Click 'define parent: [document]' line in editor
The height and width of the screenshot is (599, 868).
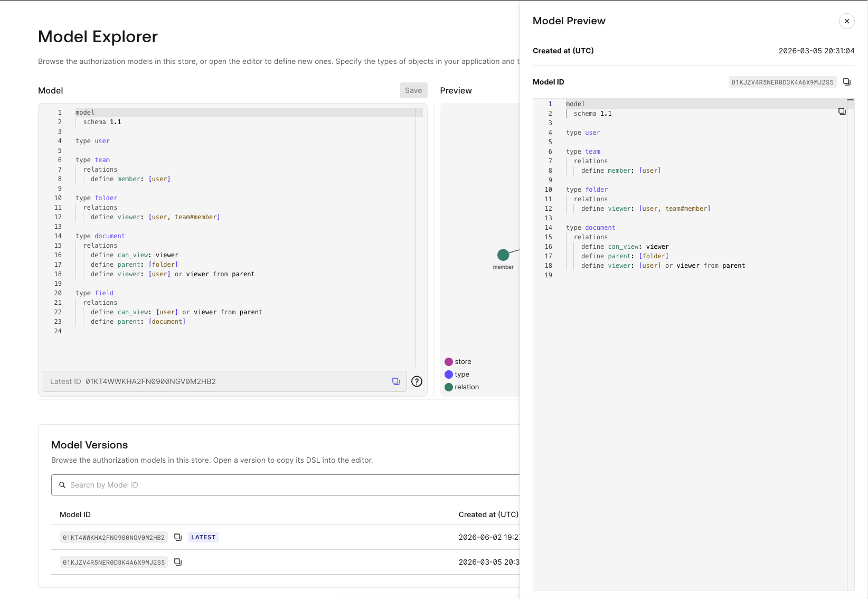[x=138, y=322]
